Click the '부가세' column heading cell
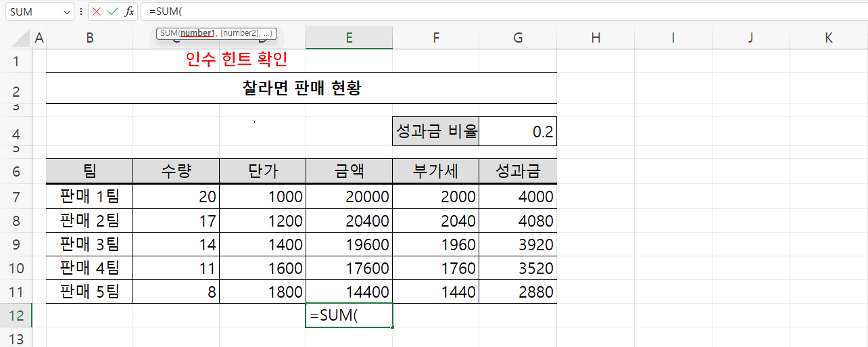 pos(435,171)
